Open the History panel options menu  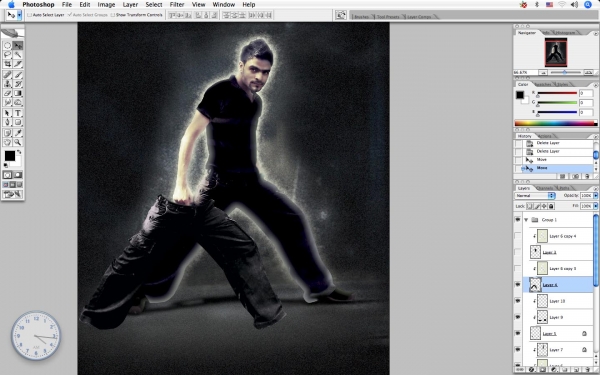(595, 136)
